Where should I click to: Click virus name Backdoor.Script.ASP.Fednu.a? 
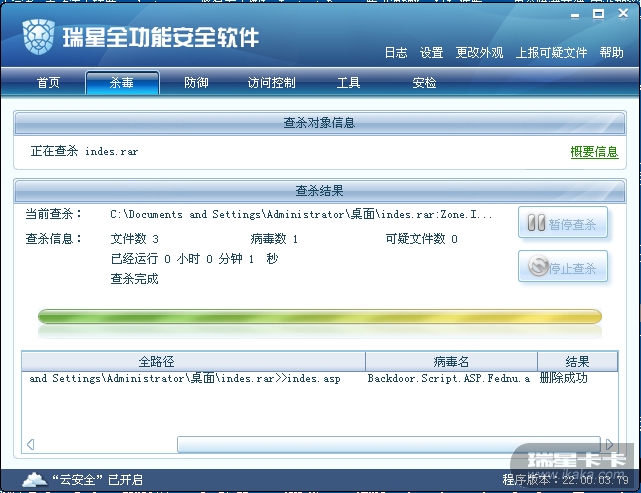448,379
